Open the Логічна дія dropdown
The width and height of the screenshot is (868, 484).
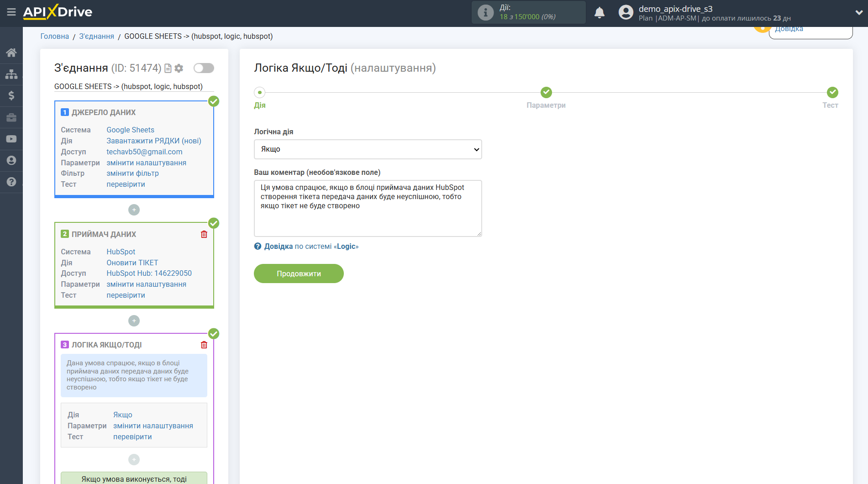coord(368,149)
